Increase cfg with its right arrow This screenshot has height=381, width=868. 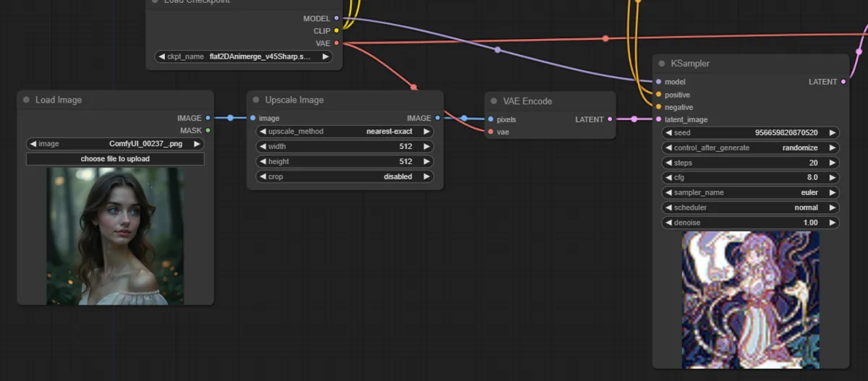(x=833, y=177)
